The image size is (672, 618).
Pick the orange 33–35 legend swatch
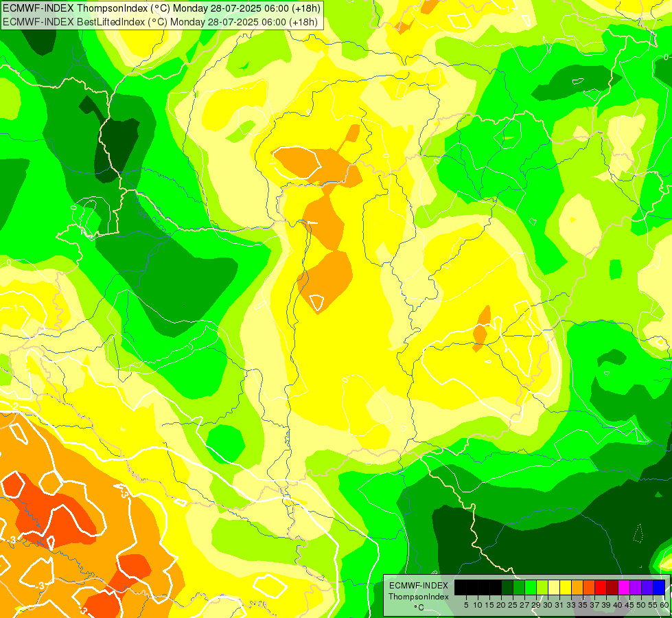pos(577,587)
